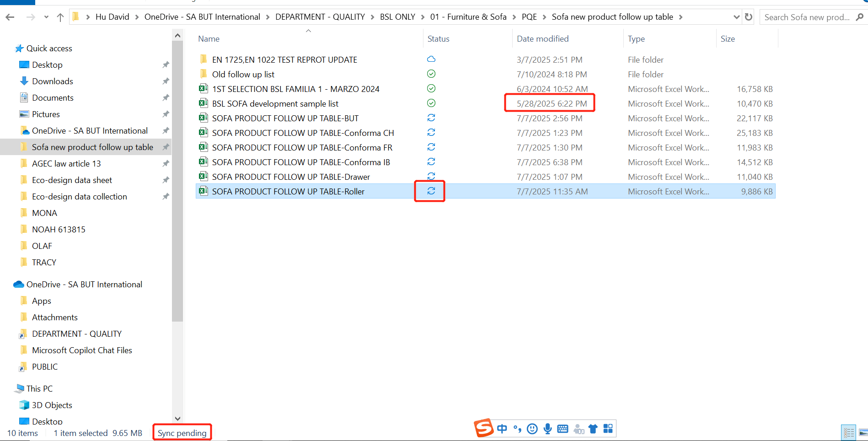Click the cloud status icon for EN 1725 folder
Viewport: 868px width, 441px height.
coord(431,59)
